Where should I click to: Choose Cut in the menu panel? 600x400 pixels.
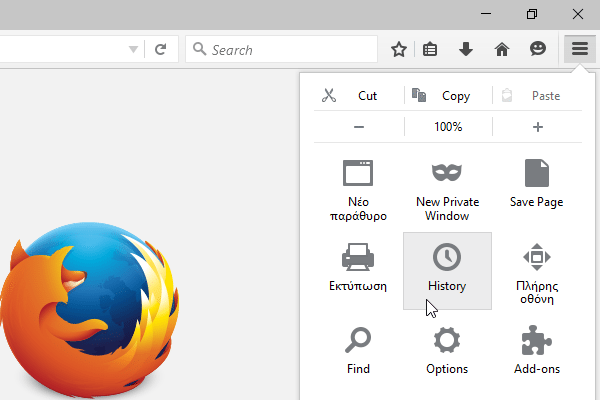(x=359, y=95)
